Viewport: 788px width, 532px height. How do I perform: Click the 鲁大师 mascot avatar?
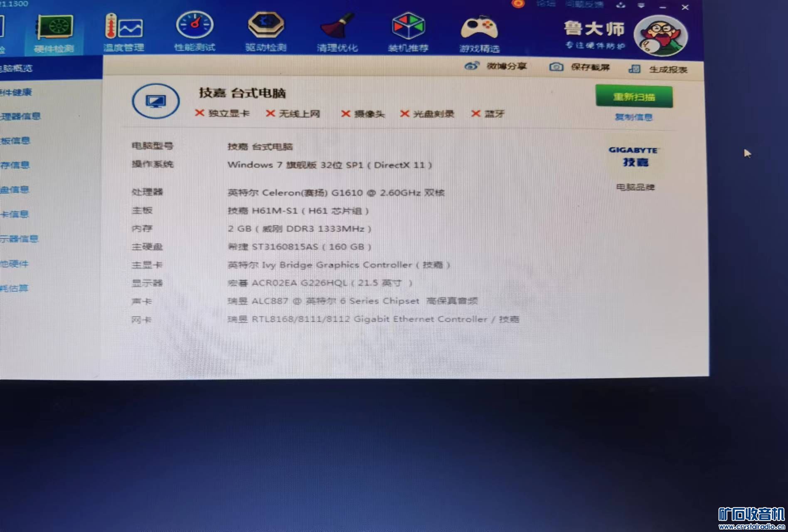point(660,36)
